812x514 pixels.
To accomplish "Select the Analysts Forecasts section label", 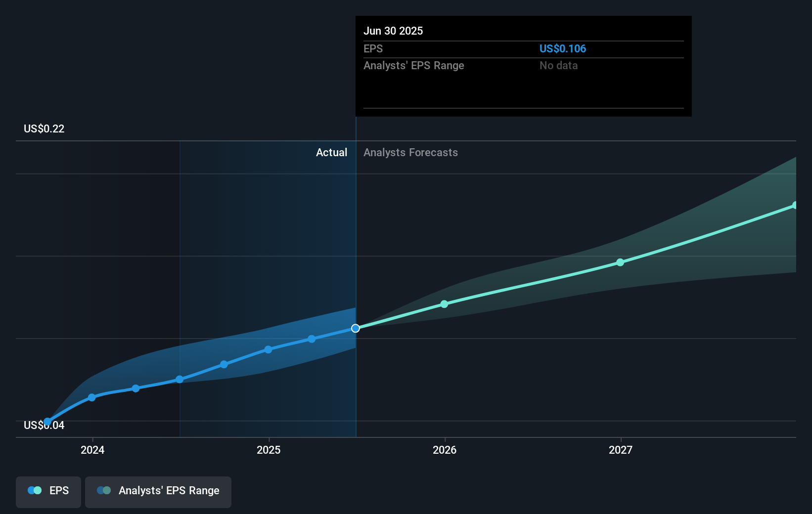I will [410, 153].
